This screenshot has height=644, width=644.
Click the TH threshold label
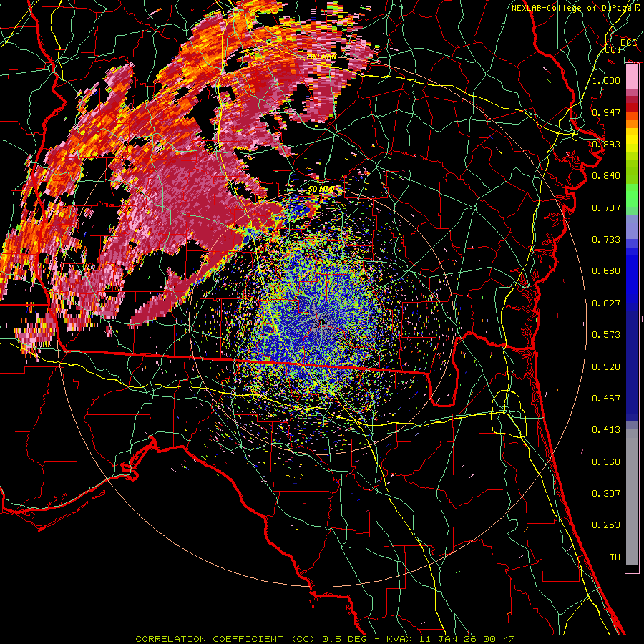[x=615, y=557]
